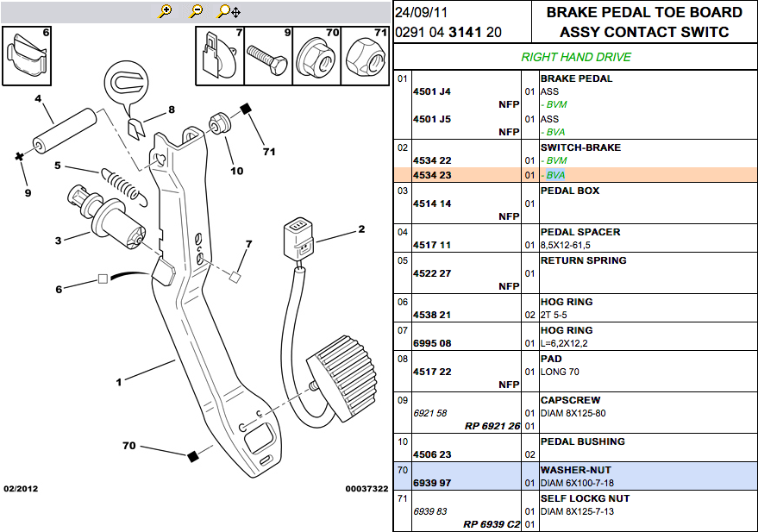Click replacement part RP 6921 26
The height and width of the screenshot is (532, 758).
point(492,426)
